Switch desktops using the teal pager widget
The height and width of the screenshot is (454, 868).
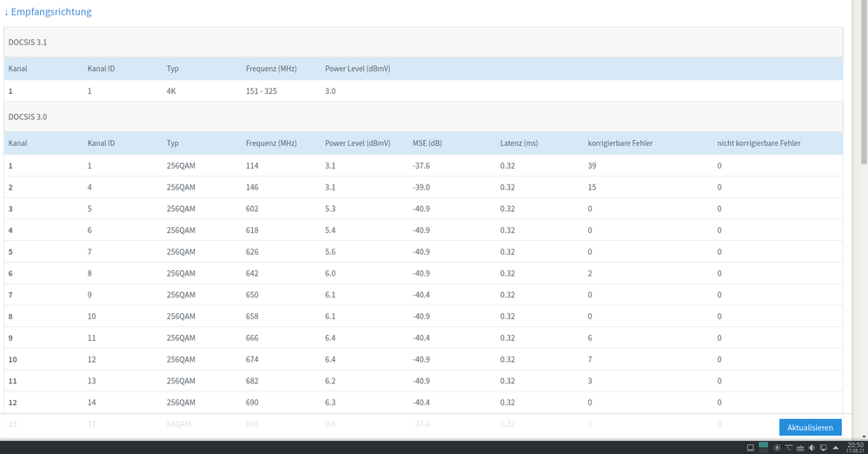point(763,447)
